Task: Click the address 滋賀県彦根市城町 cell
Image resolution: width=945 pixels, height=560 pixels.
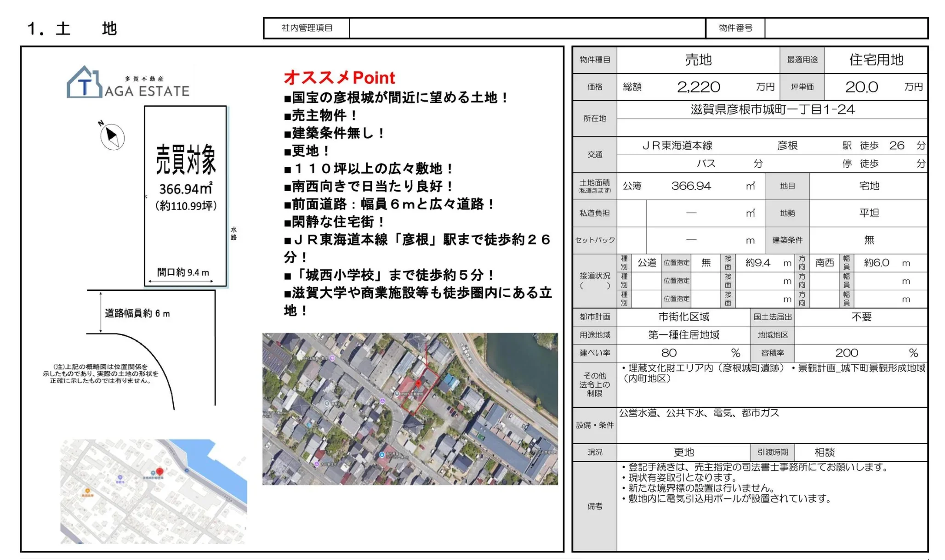Action: (x=772, y=110)
